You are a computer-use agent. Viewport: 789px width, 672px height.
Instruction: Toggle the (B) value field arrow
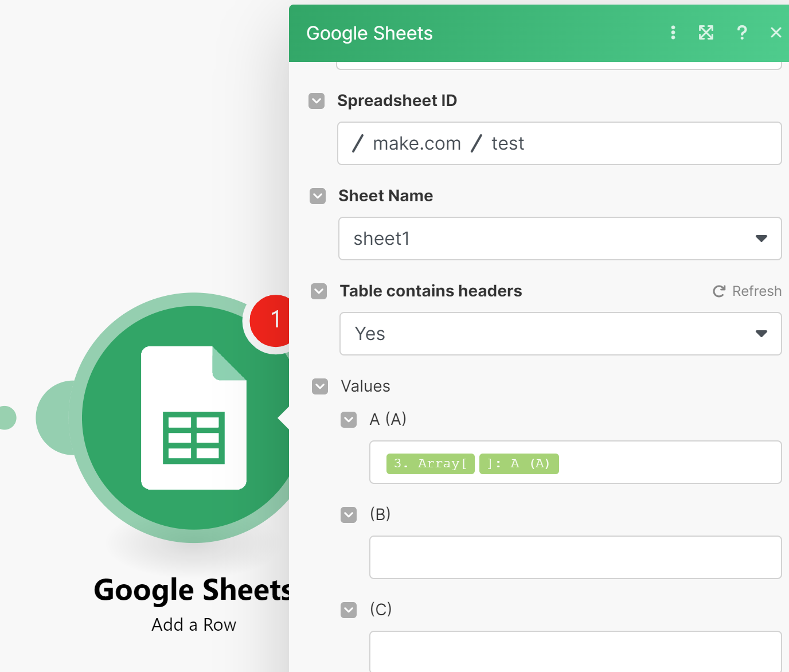(x=349, y=515)
